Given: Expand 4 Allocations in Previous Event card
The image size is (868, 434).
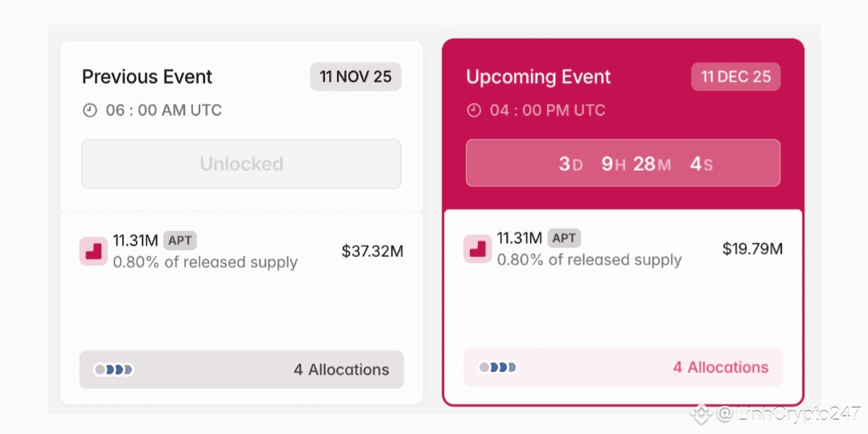Looking at the screenshot, I should pos(341,370).
